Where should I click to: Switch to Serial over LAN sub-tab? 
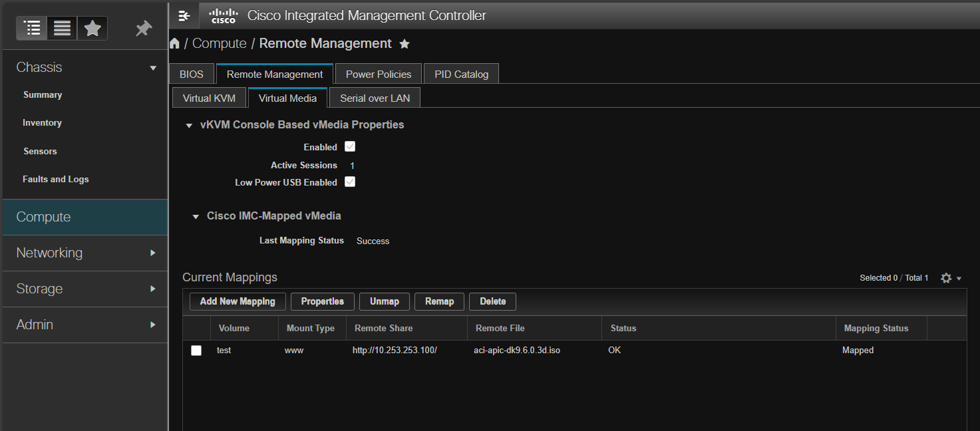click(375, 98)
